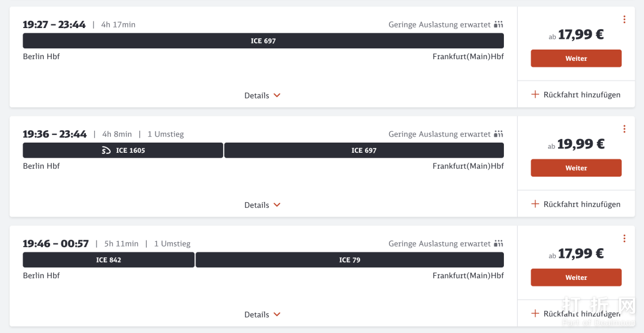
Task: Open the three-dot menu for the 19:36 connection
Action: (x=624, y=129)
